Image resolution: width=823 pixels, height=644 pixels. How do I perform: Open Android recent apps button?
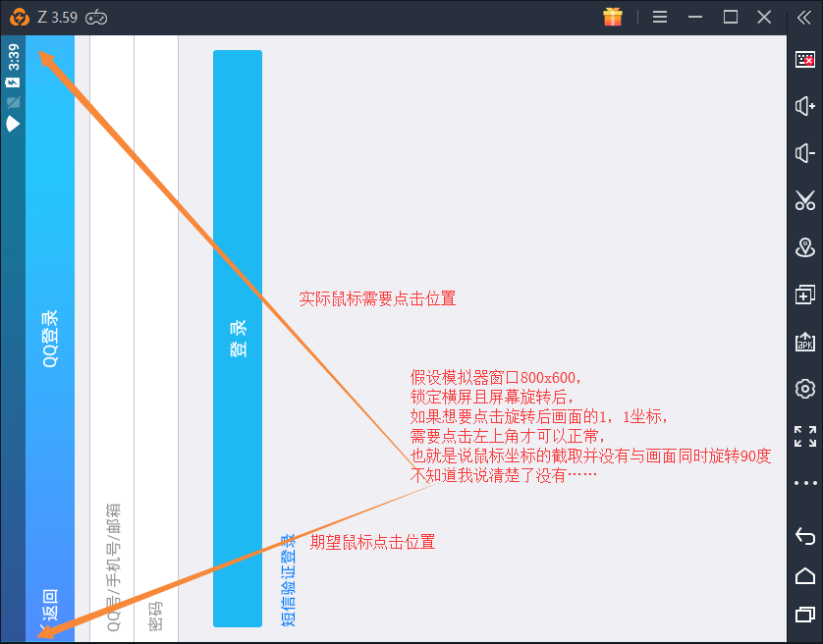pyautogui.click(x=805, y=616)
